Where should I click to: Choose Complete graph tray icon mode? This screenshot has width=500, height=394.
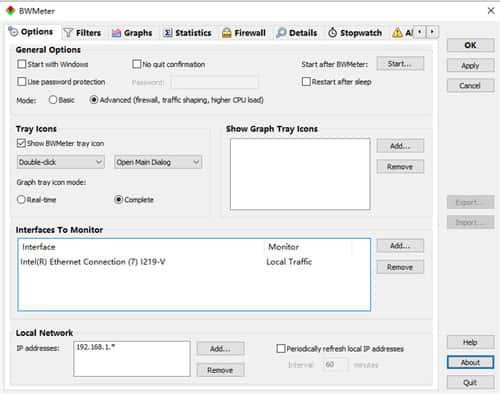118,199
